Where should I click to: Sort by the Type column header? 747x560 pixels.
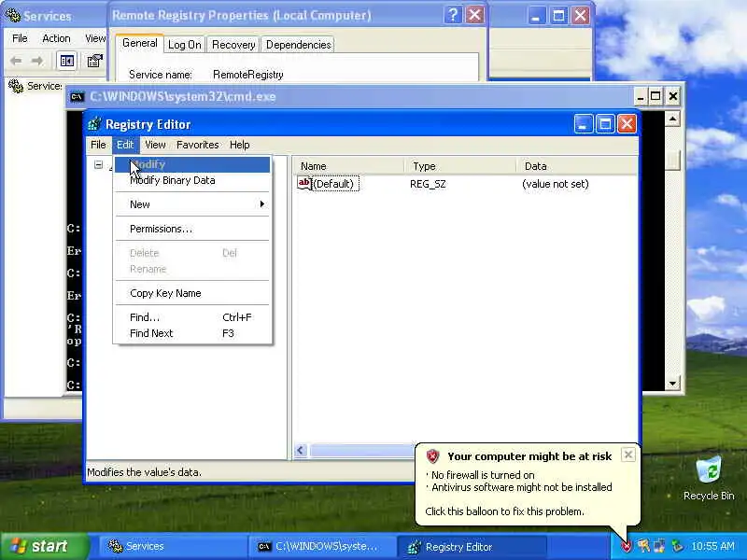(x=459, y=166)
